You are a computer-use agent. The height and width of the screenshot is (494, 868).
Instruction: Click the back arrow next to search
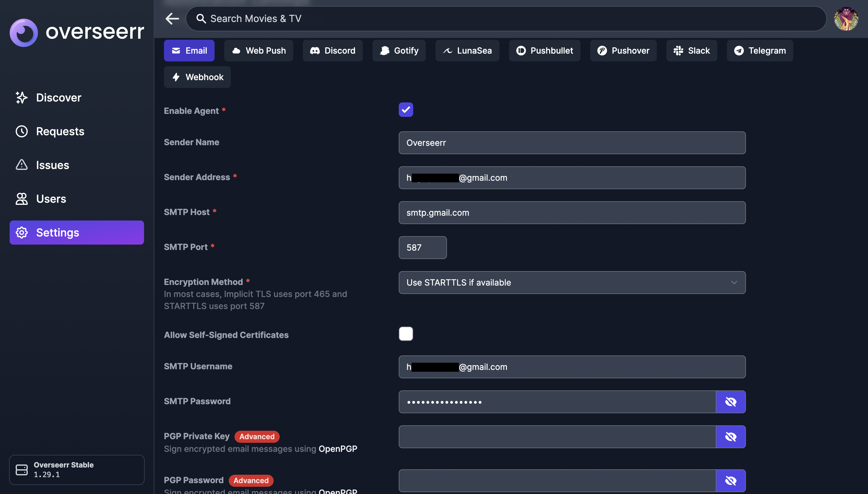point(172,19)
